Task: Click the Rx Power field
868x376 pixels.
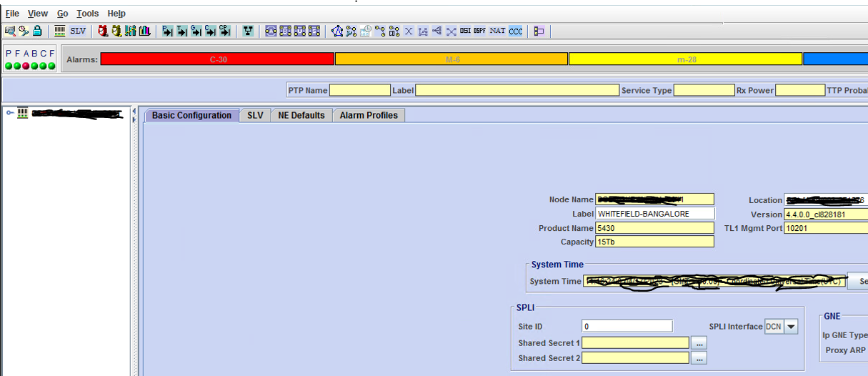Action: (x=800, y=91)
